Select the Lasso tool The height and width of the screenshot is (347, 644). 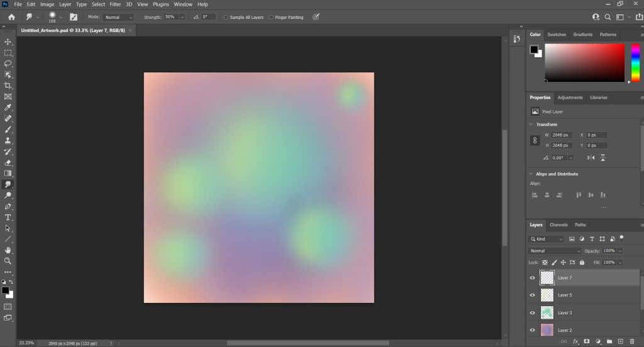click(x=8, y=64)
